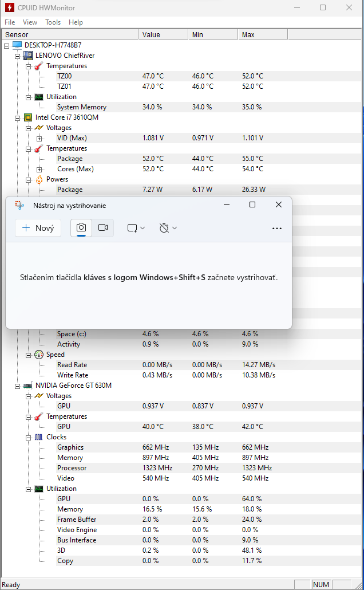Collapse the Intel Core i7 3610QM node
Image resolution: width=364 pixels, height=590 pixels.
pyautogui.click(x=17, y=118)
